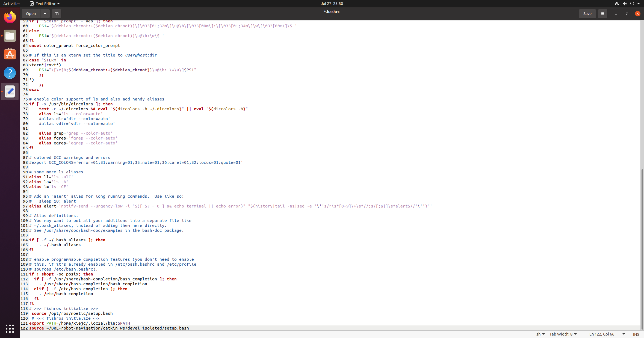Screen dimensions: 644x338
Task: Open the Help application from the dock
Action: (x=10, y=73)
